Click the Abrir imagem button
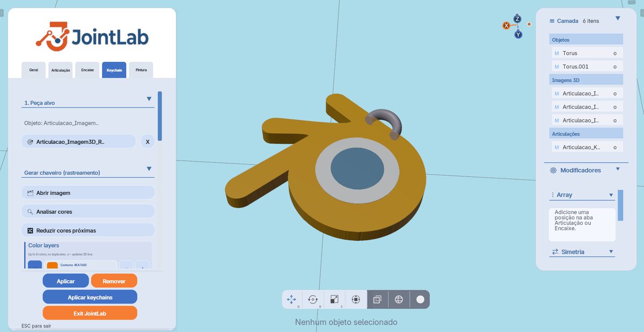This screenshot has width=644, height=332. point(88,193)
